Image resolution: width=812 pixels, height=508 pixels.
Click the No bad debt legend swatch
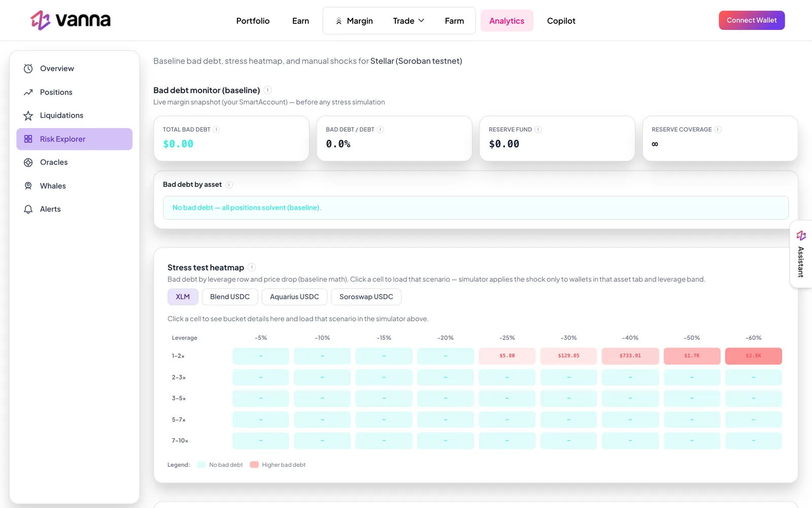tap(201, 465)
